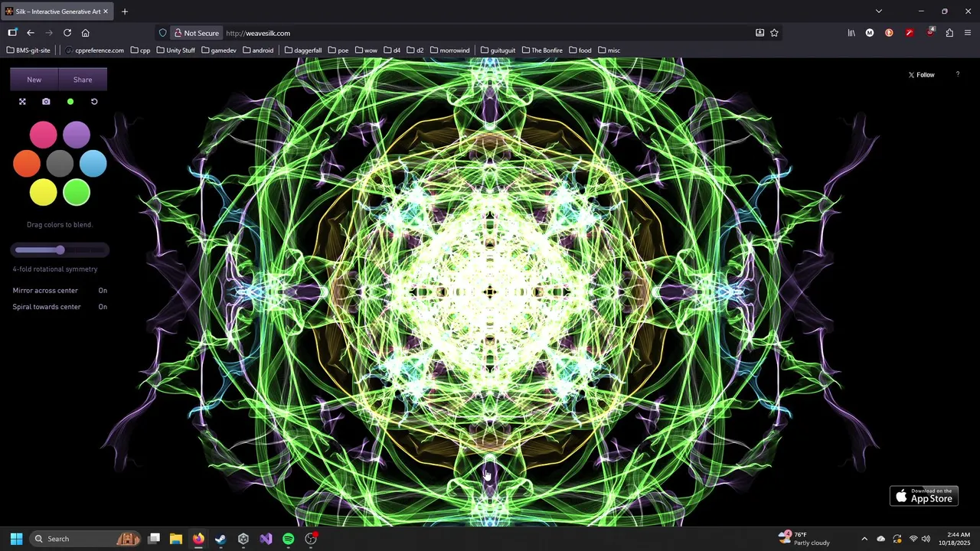Expand the poe bookmarks folder

click(x=338, y=51)
